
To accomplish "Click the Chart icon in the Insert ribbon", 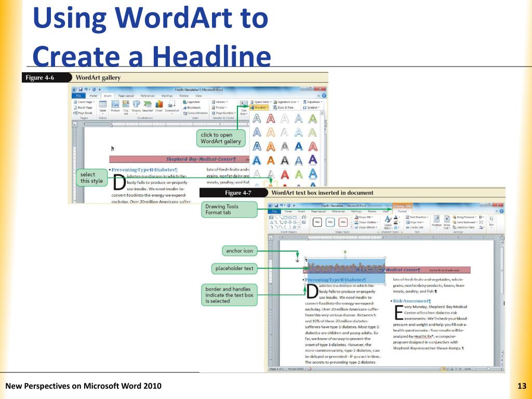I will 159,106.
